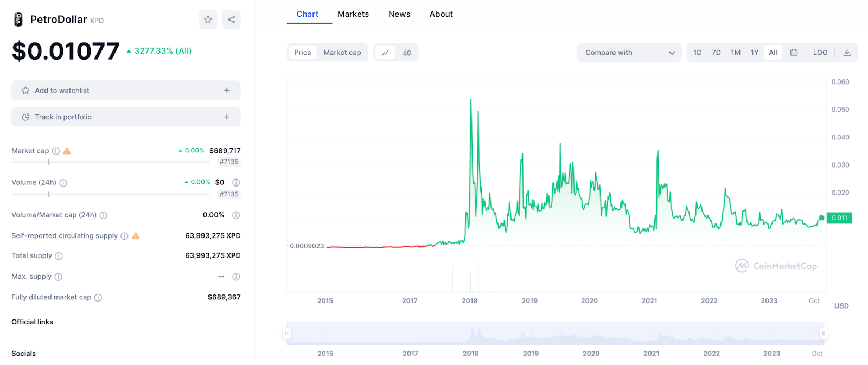Screen dimensions: 868x365
Task: Show the Market cap info tooltip
Action: click(x=56, y=151)
